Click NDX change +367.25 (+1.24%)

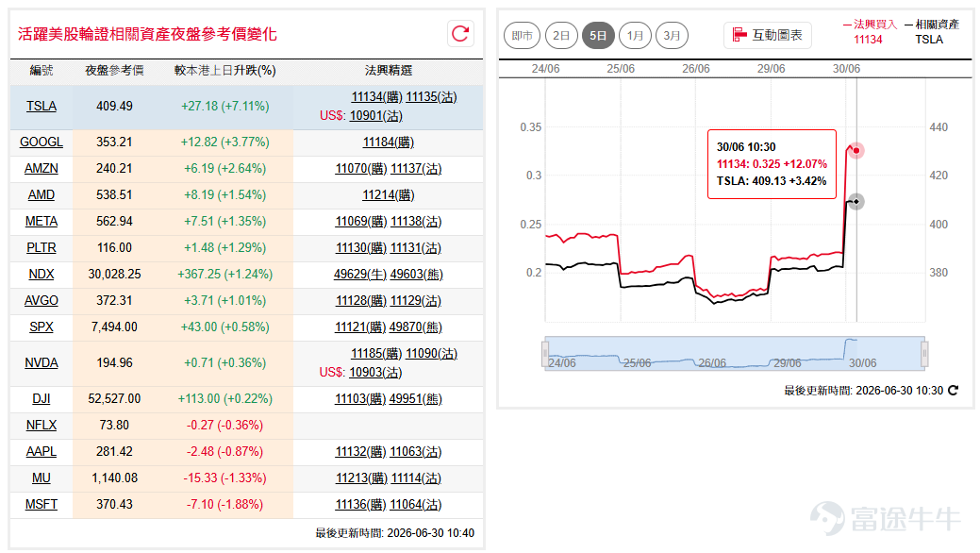(225, 274)
